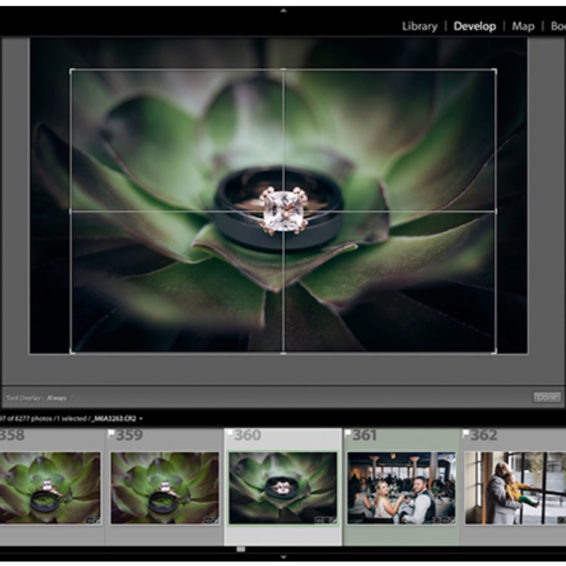Open the Map module
This screenshot has width=566, height=566.
523,26
